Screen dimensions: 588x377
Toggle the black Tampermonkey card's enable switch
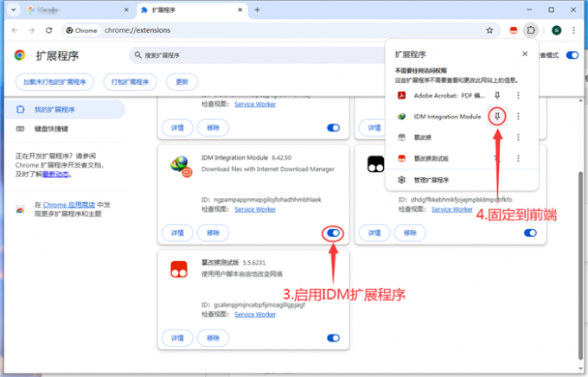(530, 233)
